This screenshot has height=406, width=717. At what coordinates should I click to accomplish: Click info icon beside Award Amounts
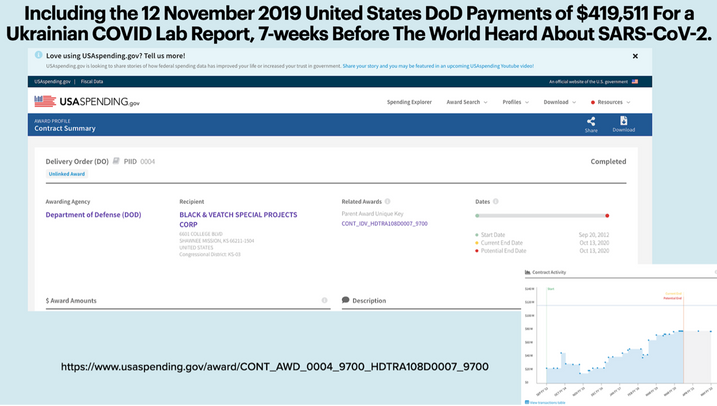coord(324,300)
